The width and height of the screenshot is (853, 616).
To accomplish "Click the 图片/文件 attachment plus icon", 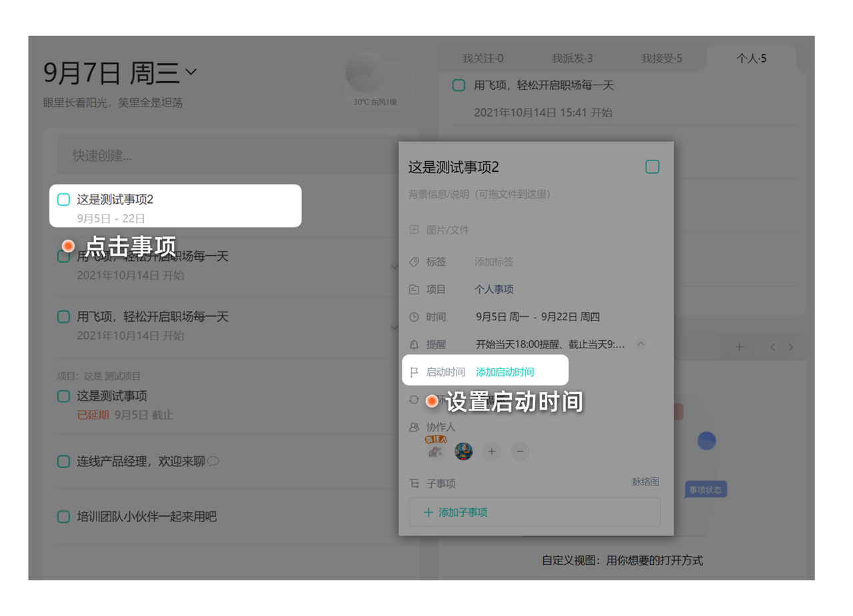I will click(x=414, y=230).
